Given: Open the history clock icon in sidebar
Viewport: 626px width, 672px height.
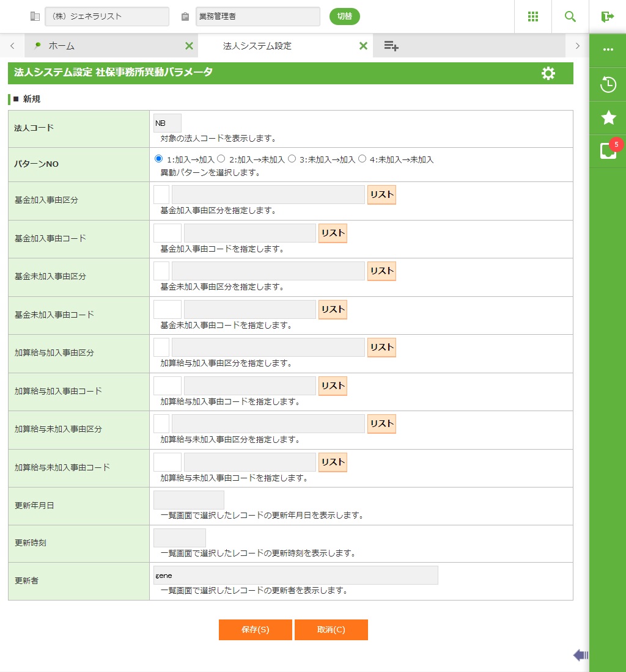Looking at the screenshot, I should pos(608,84).
